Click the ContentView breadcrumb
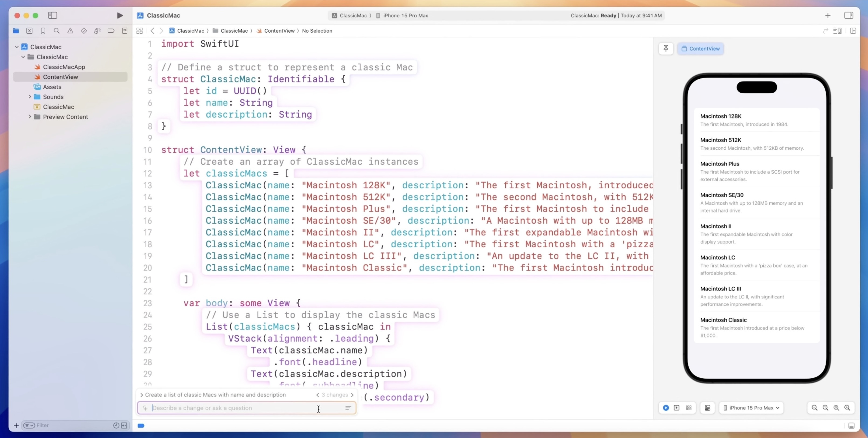The image size is (868, 438). 276,31
